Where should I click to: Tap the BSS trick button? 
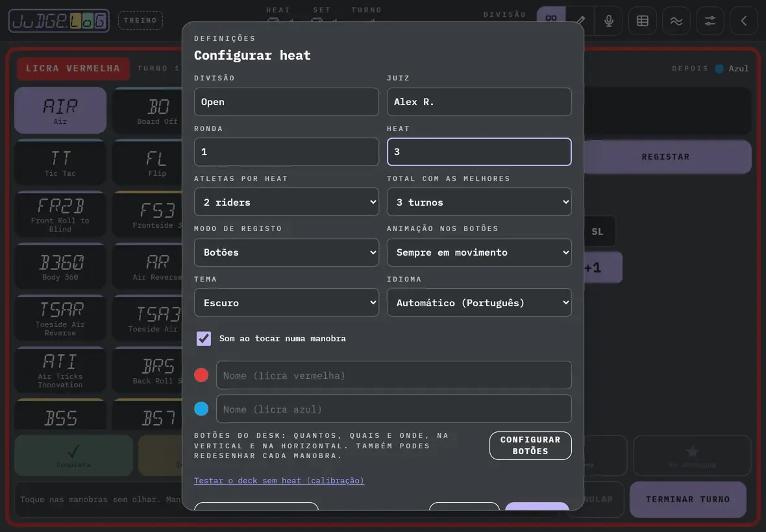pos(60,415)
